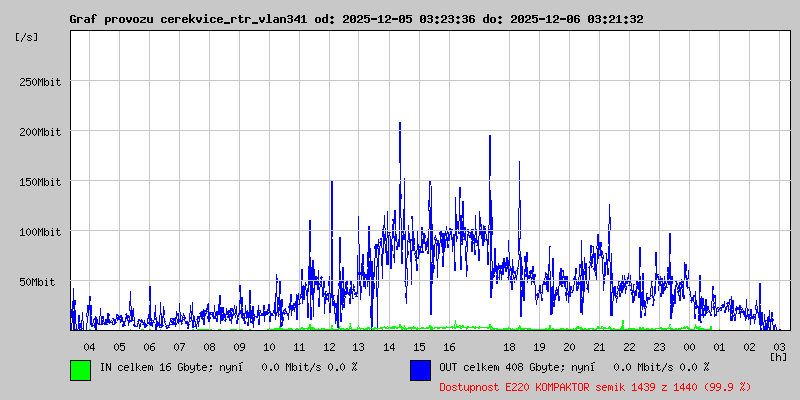Viewport: 800px width, 400px height.
Task: Click hour 06 on the time axis
Action: [149, 347]
